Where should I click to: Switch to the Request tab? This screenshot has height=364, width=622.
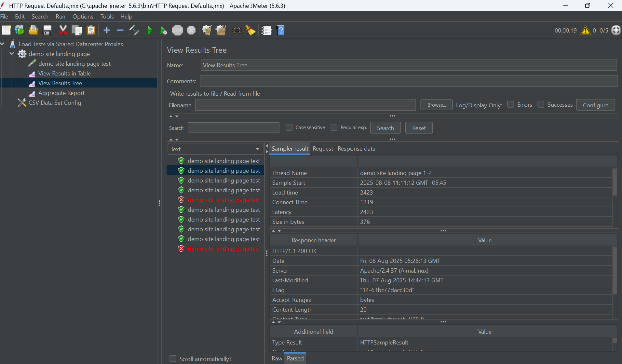click(323, 149)
